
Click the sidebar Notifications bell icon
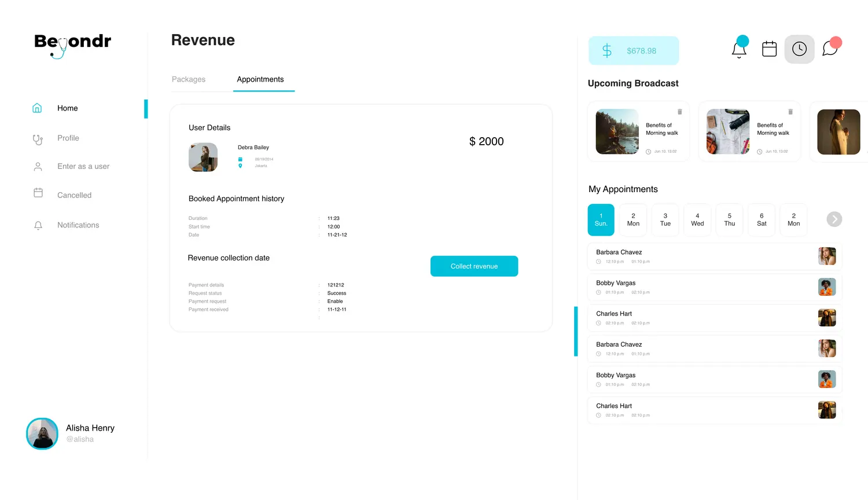[38, 225]
